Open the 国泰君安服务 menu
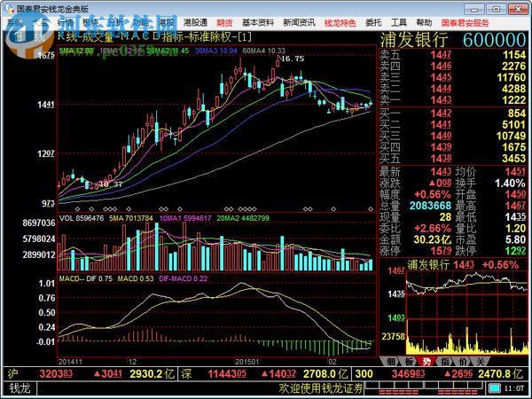The image size is (532, 399). click(465, 23)
